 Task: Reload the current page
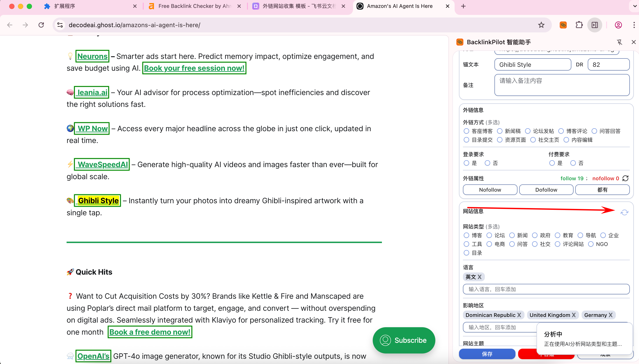[x=41, y=25]
